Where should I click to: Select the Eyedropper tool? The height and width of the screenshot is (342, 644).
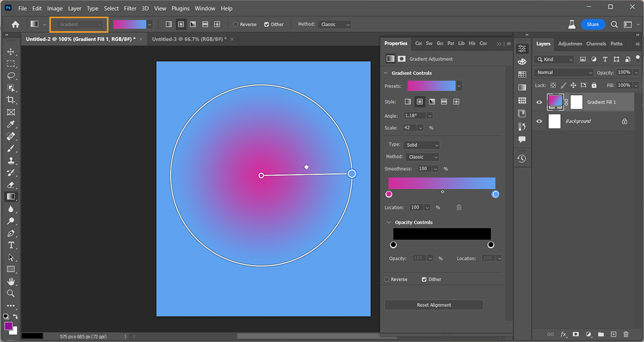pyautogui.click(x=11, y=124)
